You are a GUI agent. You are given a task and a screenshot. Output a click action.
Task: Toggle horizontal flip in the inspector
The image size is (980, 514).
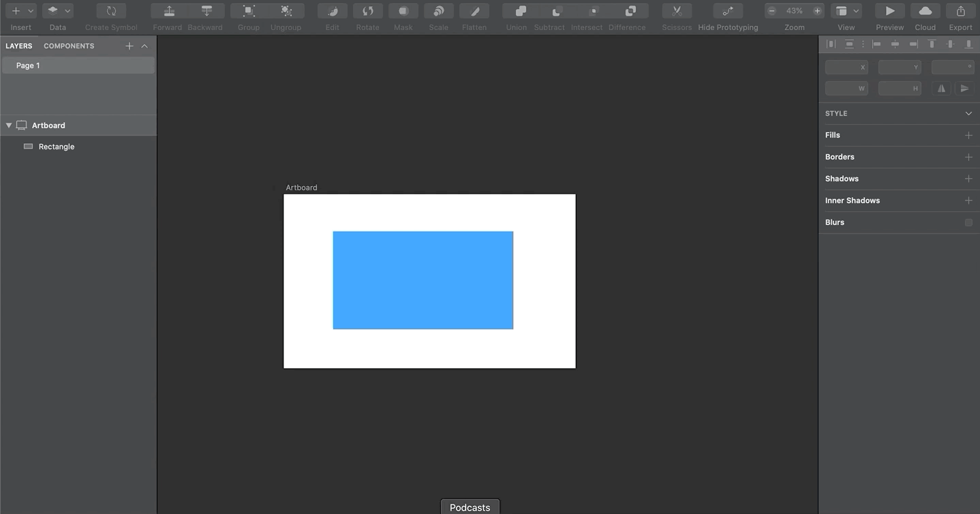940,88
